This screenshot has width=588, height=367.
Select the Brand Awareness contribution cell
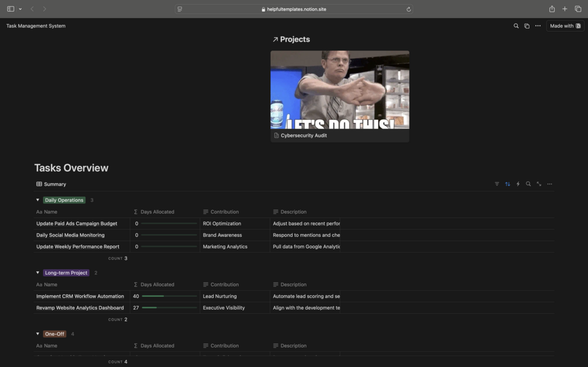pos(235,235)
